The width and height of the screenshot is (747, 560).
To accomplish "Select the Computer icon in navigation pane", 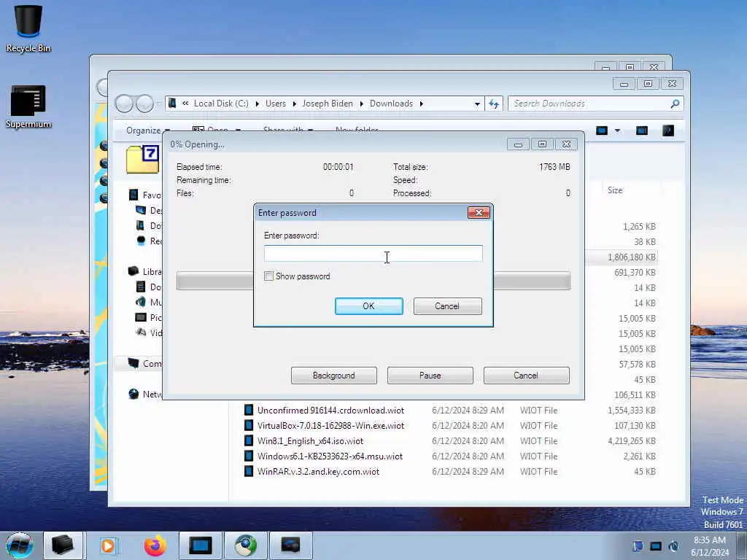I will click(134, 363).
